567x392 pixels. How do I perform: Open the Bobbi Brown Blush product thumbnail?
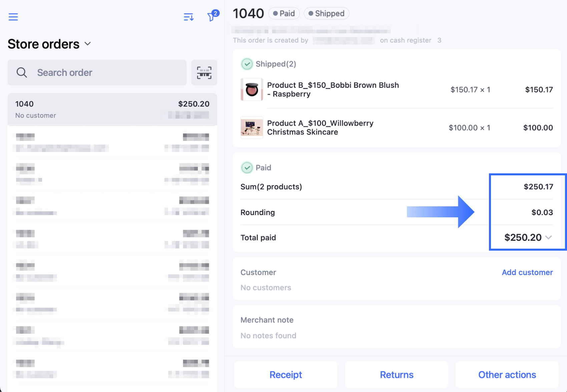252,90
